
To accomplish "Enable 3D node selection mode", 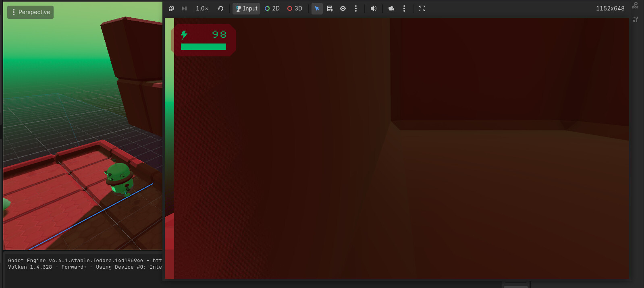I will (295, 8).
